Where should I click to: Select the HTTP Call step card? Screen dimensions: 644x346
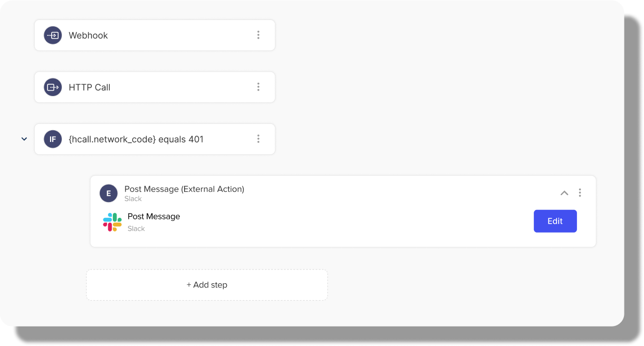(x=155, y=87)
